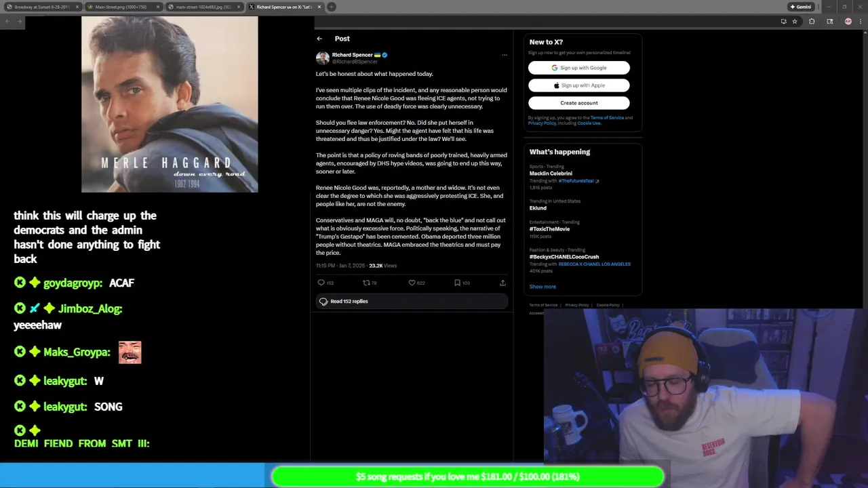
Task: Click the DEMI FIEND FROM SMT III username
Action: click(x=81, y=443)
